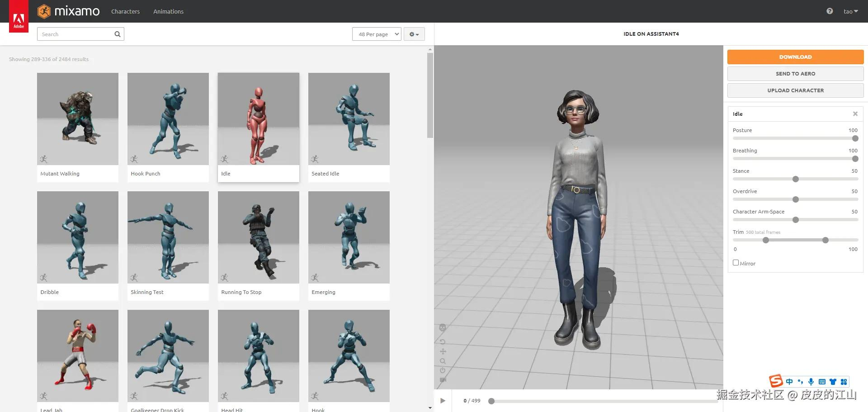Click the Trim end handle
This screenshot has width=868, height=412.
pyautogui.click(x=826, y=240)
